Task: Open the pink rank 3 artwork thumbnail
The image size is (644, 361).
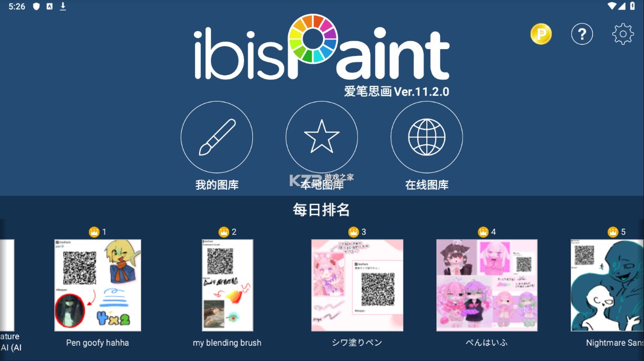Action: tap(357, 285)
